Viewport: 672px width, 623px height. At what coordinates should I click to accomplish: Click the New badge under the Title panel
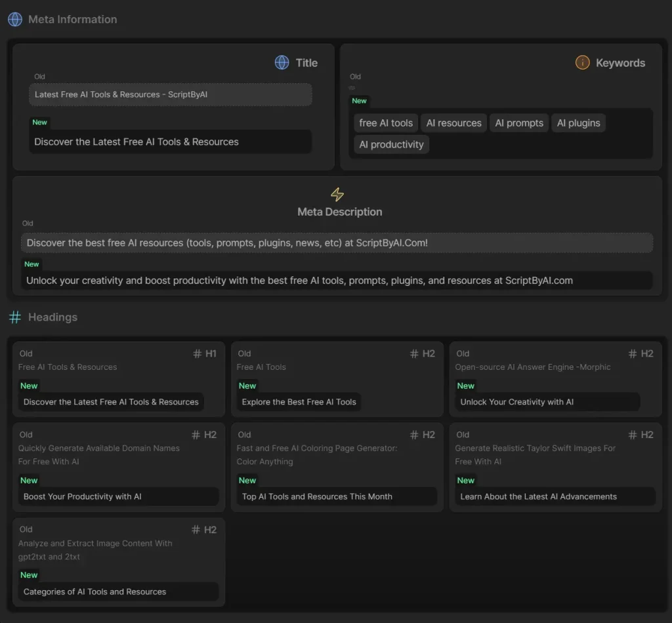pyautogui.click(x=39, y=122)
